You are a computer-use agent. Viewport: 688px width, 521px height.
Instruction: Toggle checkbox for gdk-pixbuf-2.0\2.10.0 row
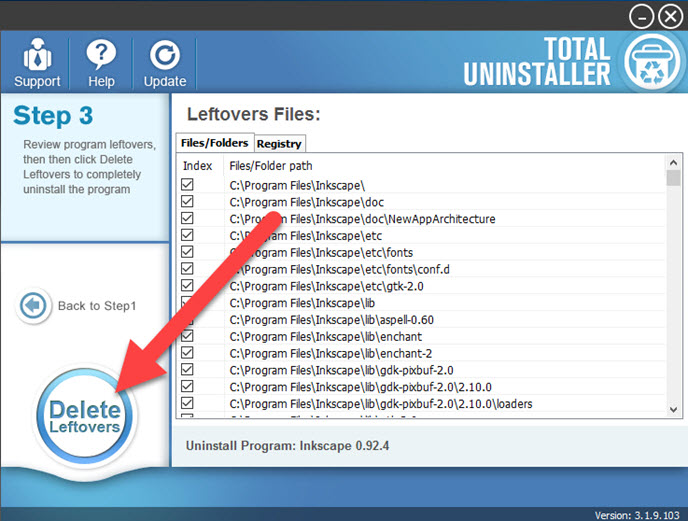tap(187, 386)
